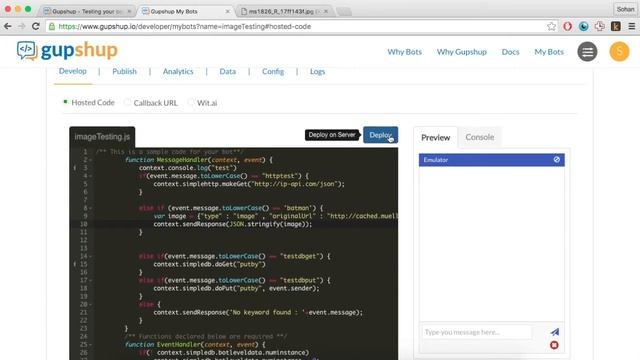Screen dimensions: 640x360
Task: Select the Preview tab
Action: pyautogui.click(x=436, y=138)
